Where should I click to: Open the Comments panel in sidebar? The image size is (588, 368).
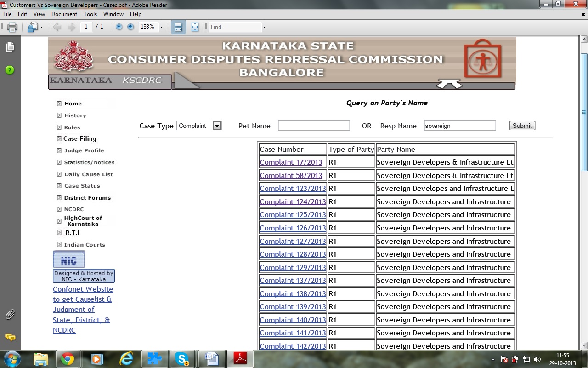pos(10,338)
